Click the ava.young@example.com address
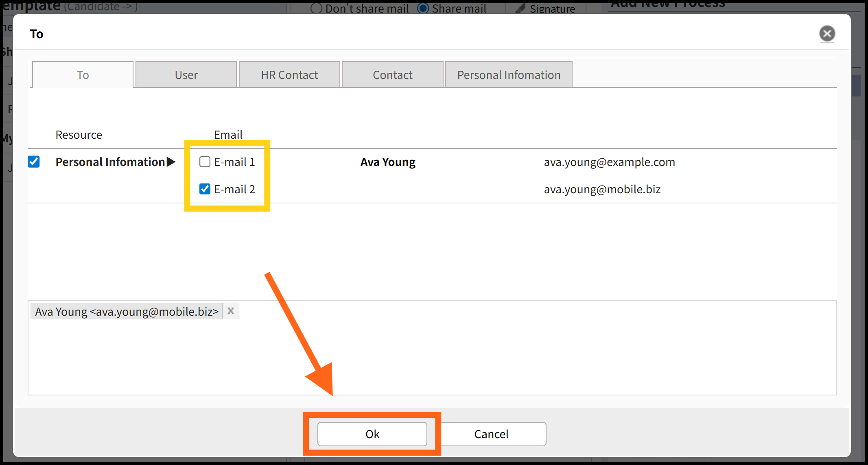 (609, 162)
